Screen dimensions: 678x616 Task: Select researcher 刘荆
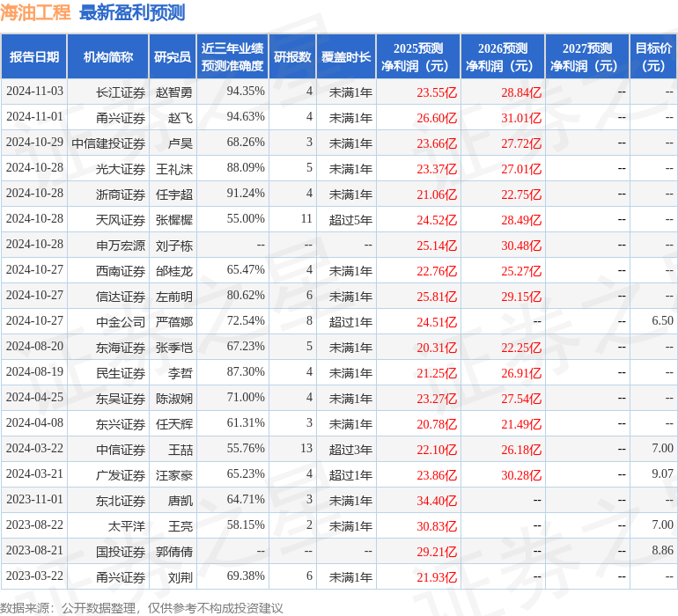pyautogui.click(x=181, y=576)
